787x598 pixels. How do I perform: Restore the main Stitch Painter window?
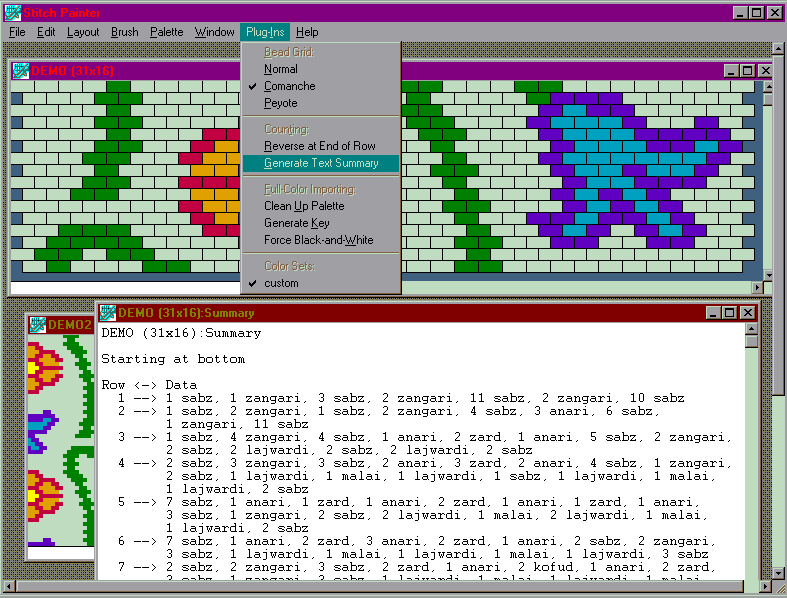point(757,12)
